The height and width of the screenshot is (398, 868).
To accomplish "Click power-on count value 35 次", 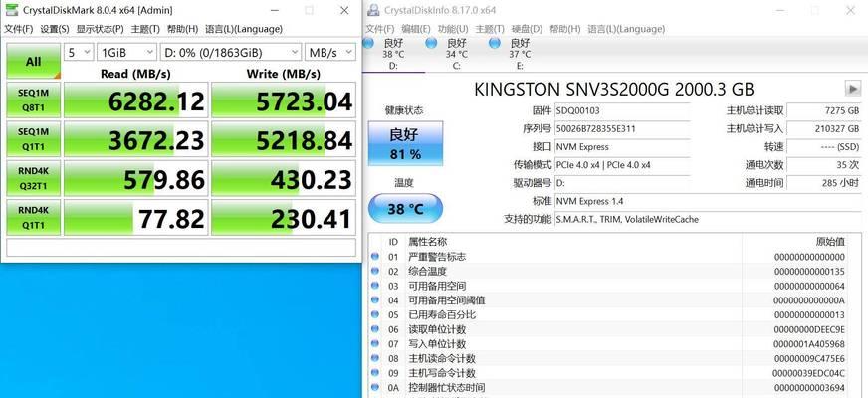I will [x=825, y=165].
